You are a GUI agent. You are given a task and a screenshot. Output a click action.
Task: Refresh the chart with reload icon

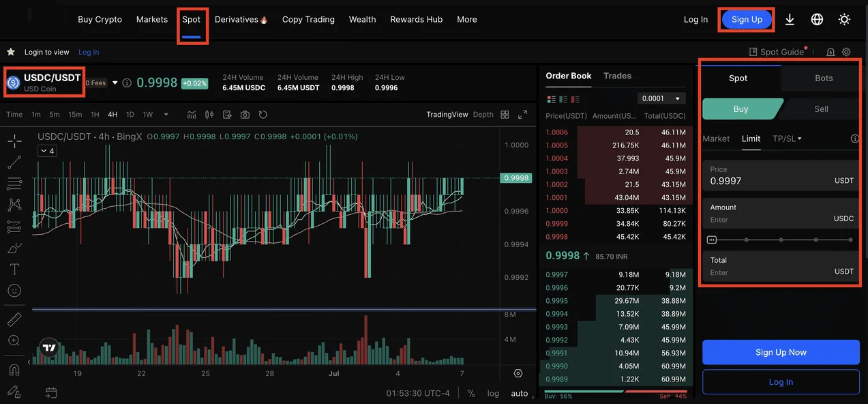[263, 115]
